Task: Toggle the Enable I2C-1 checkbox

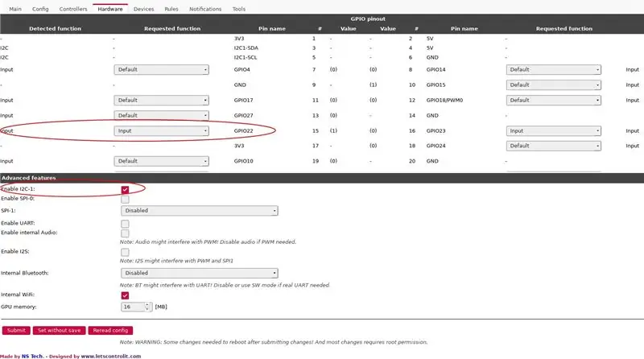Action: tap(126, 189)
